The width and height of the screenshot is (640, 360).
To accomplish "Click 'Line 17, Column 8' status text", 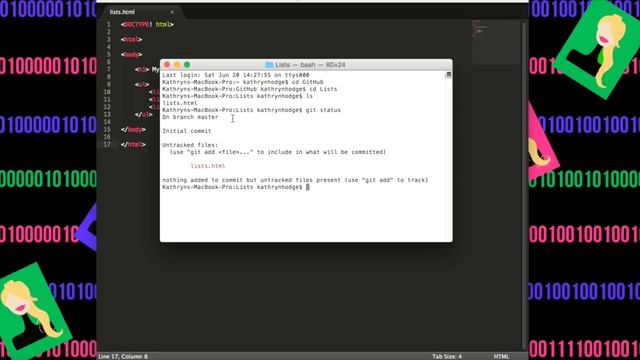I will tap(123, 356).
